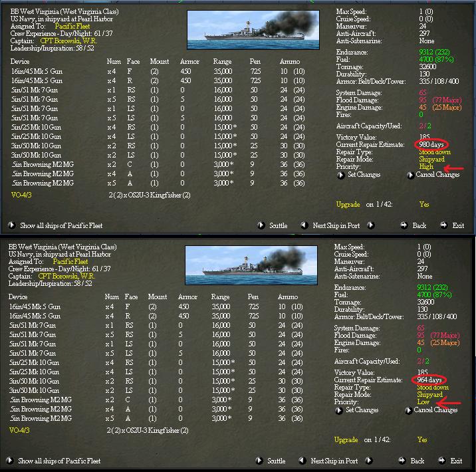Click Upgrade label in upper panel
The height and width of the screenshot is (472, 476).
[x=348, y=204]
